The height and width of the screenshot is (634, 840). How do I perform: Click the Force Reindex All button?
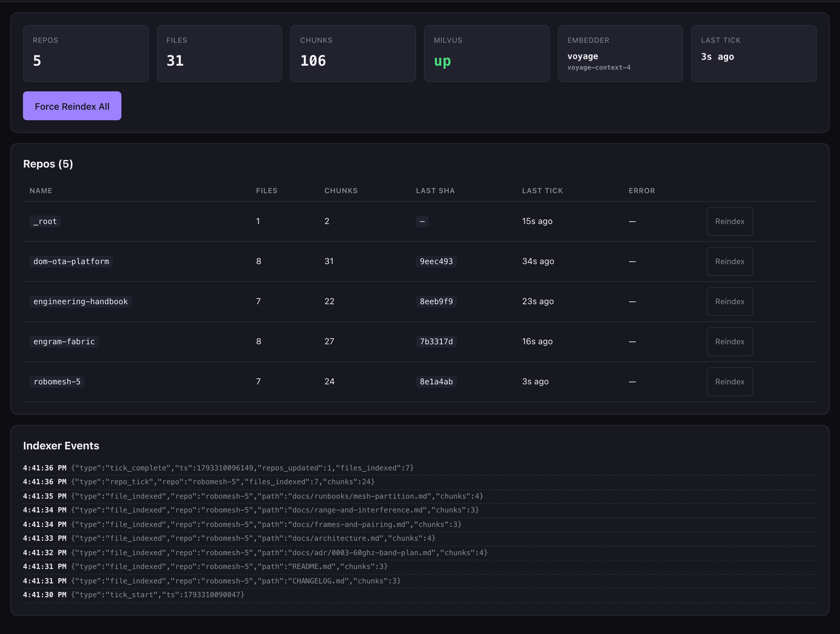tap(72, 106)
